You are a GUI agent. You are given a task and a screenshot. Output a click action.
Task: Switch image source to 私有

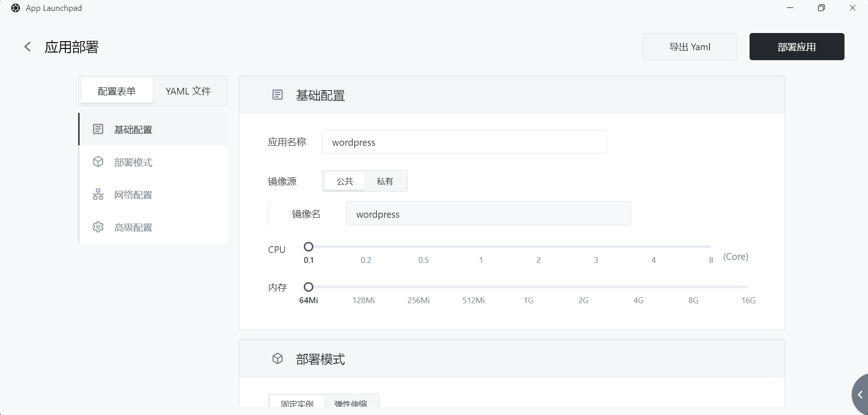tap(385, 181)
